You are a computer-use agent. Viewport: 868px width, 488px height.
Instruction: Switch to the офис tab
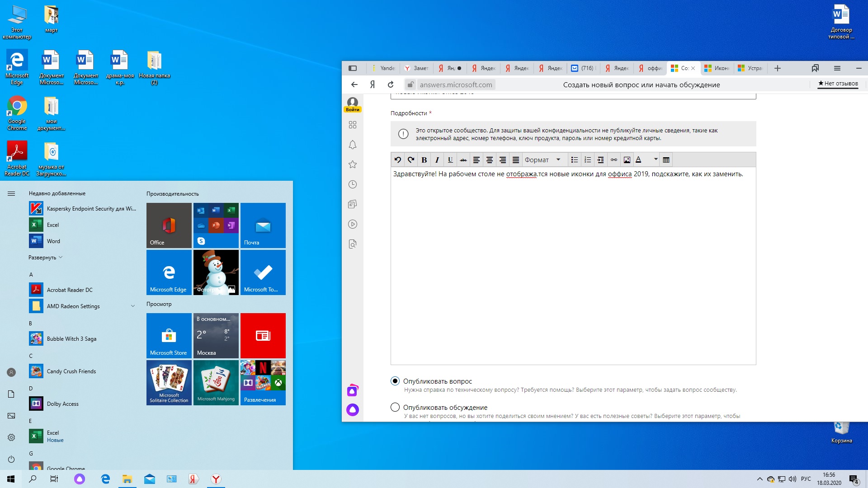click(650, 68)
